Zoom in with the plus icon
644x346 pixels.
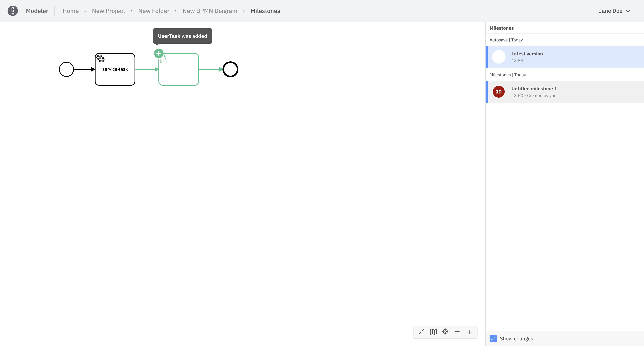pos(469,332)
